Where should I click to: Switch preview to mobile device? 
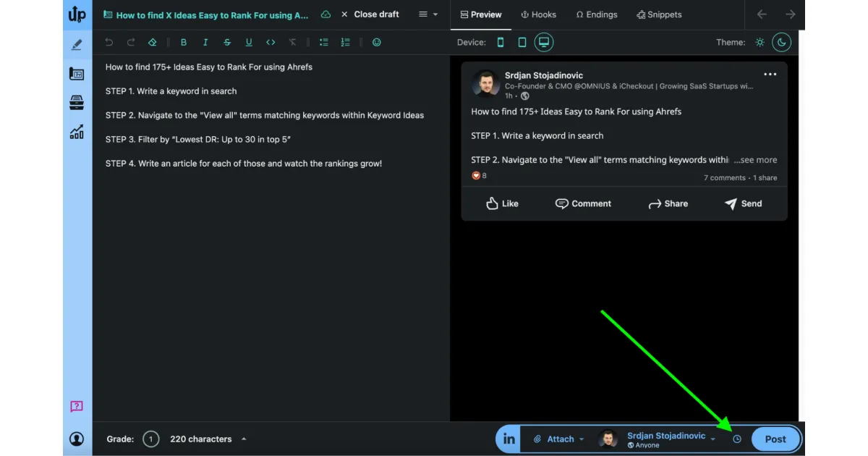pyautogui.click(x=501, y=43)
